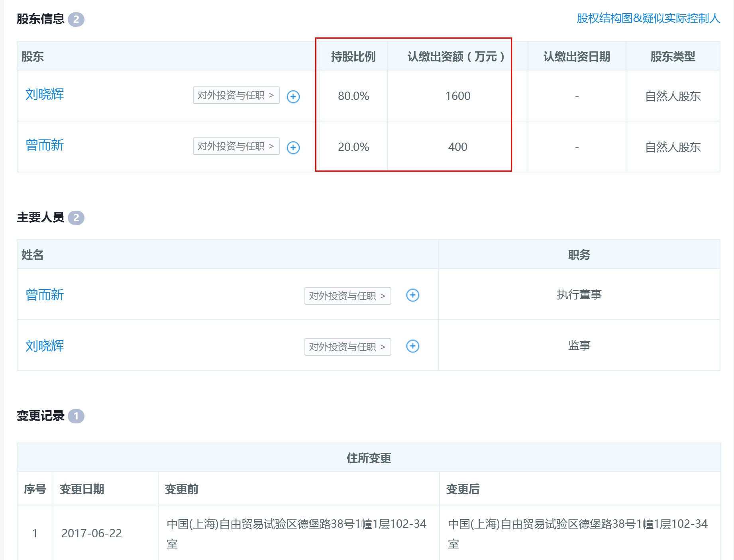Open 刘晓辉 link in 主要人员 table
Screen dimensions: 734x560
45,346
